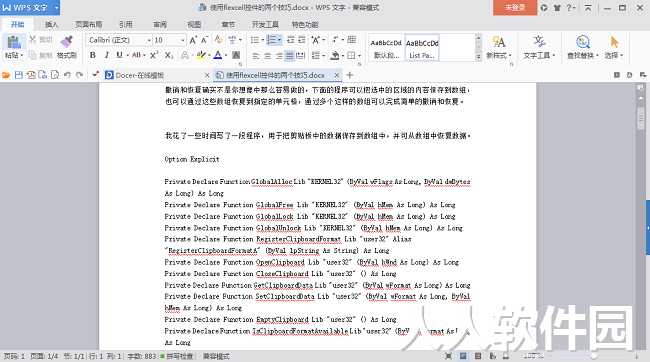Select the List Pa... style

point(422,48)
